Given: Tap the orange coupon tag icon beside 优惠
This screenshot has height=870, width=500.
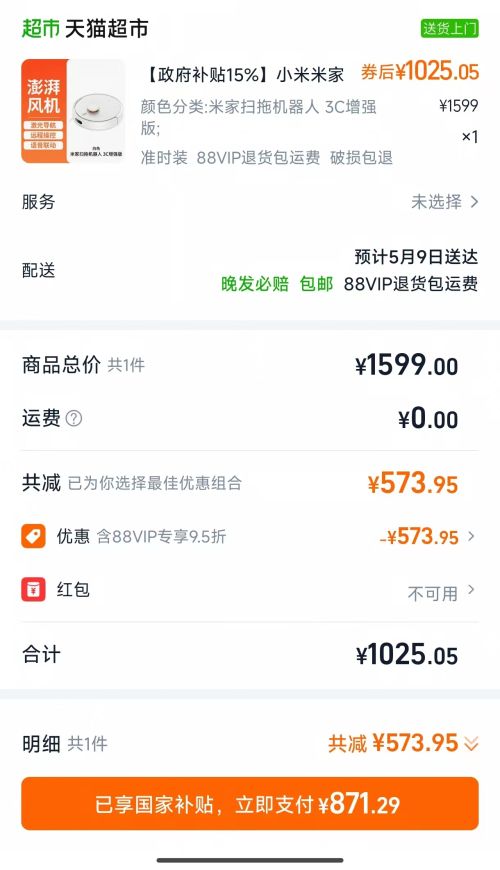Looking at the screenshot, I should point(33,536).
